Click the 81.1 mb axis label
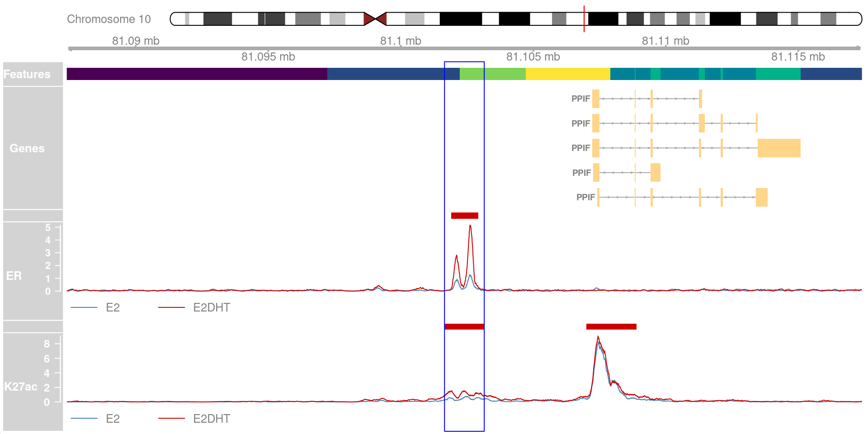Viewport: 868px width, 434px height. [401, 41]
